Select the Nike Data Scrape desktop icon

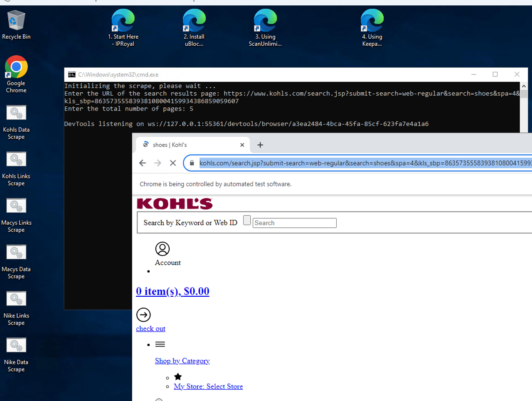pyautogui.click(x=16, y=355)
